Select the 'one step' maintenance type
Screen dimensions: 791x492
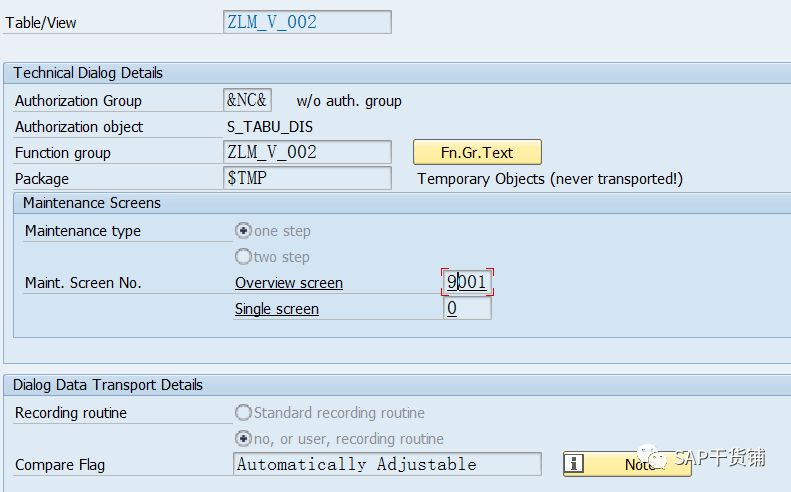pyautogui.click(x=243, y=231)
